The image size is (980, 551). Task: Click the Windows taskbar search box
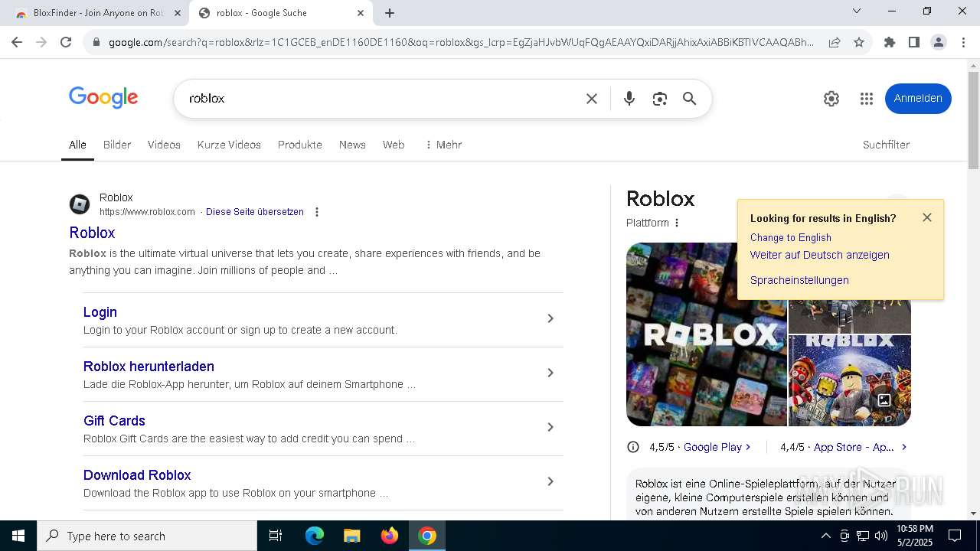[x=147, y=536]
